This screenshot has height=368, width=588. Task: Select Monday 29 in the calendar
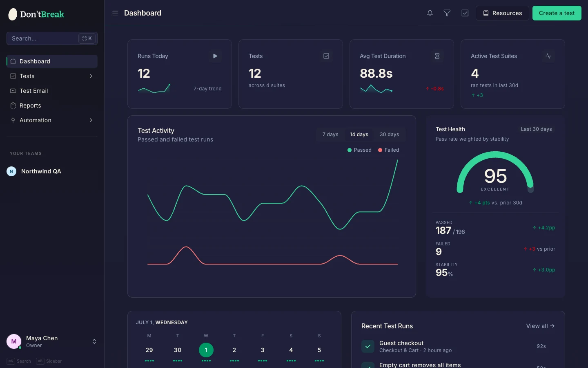coord(149,350)
